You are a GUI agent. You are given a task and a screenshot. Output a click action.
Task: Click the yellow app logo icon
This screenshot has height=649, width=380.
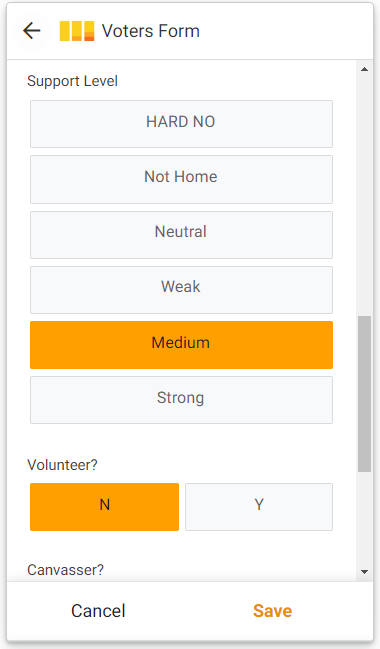[x=77, y=31]
